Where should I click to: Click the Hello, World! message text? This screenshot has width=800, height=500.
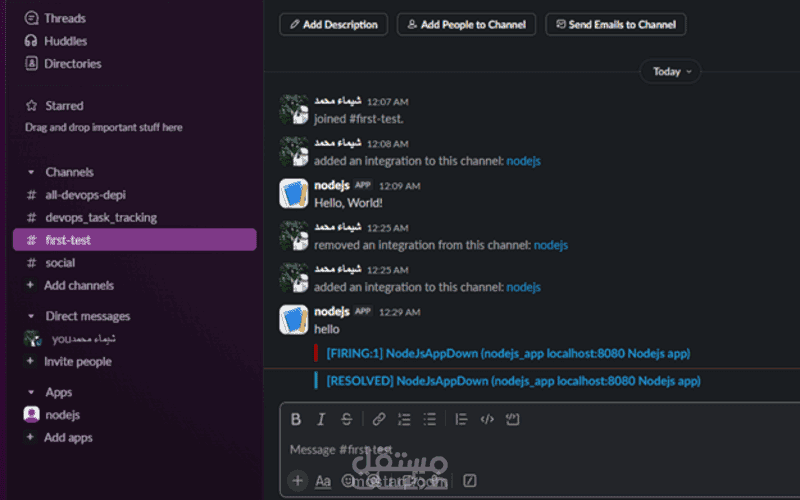click(x=348, y=203)
